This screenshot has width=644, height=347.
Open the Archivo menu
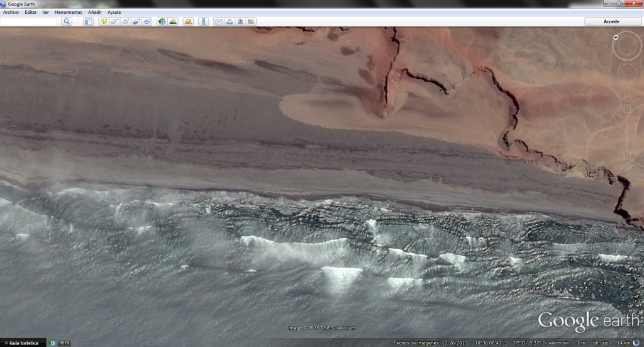(x=11, y=13)
